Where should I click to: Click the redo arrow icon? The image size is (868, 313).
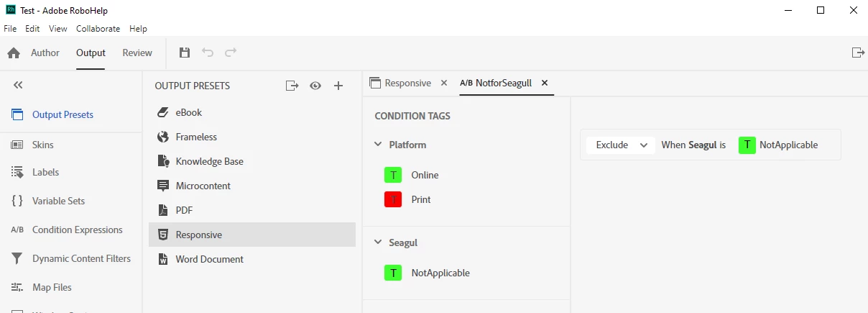click(x=231, y=53)
